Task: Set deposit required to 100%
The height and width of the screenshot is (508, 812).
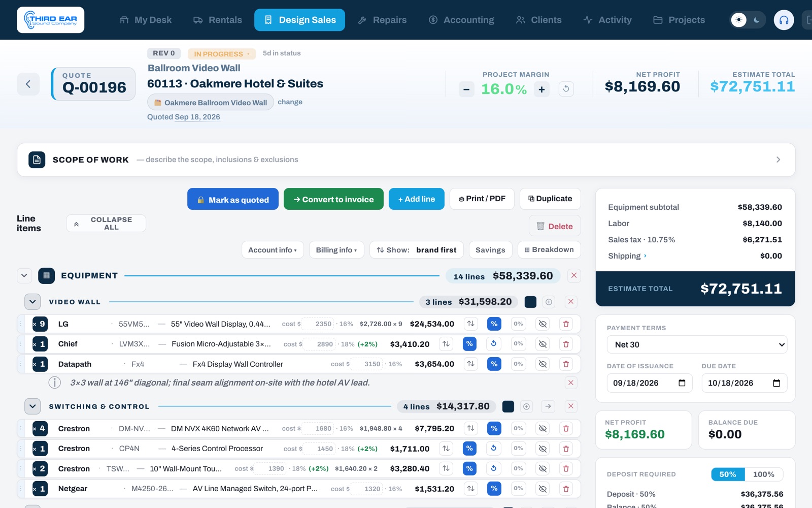Action: (763, 474)
